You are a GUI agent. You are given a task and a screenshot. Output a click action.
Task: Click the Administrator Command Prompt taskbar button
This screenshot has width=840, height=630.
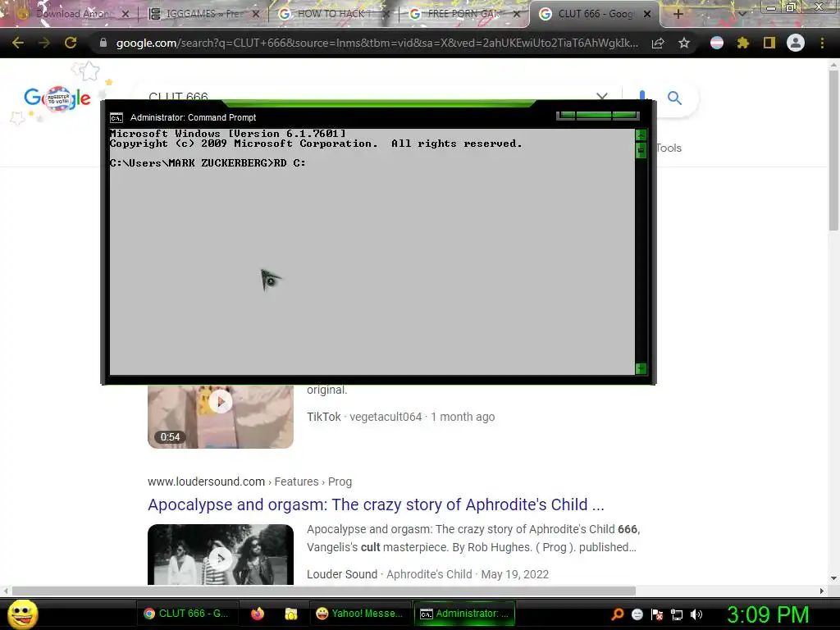pyautogui.click(x=464, y=614)
